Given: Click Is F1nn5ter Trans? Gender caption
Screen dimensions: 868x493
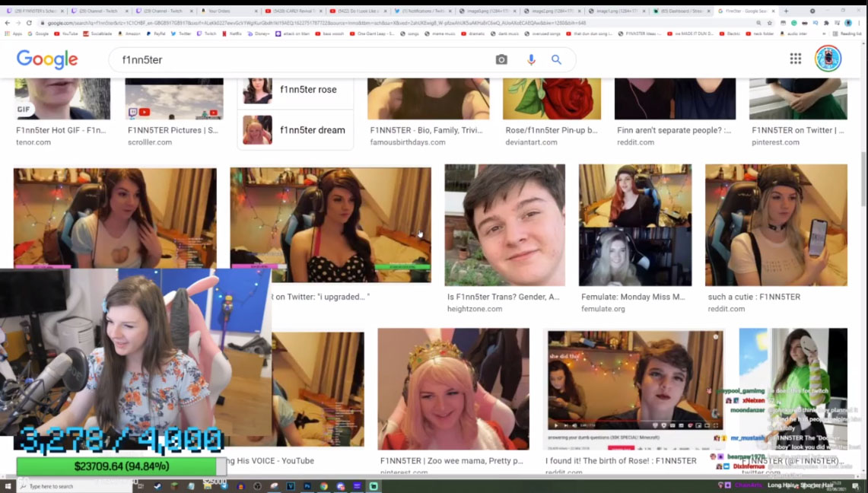Looking at the screenshot, I should [503, 297].
